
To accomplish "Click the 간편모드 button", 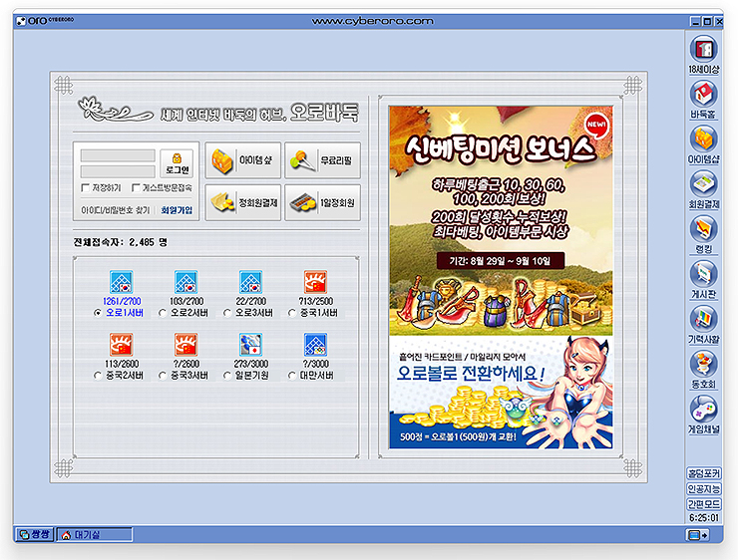I will coord(704,504).
